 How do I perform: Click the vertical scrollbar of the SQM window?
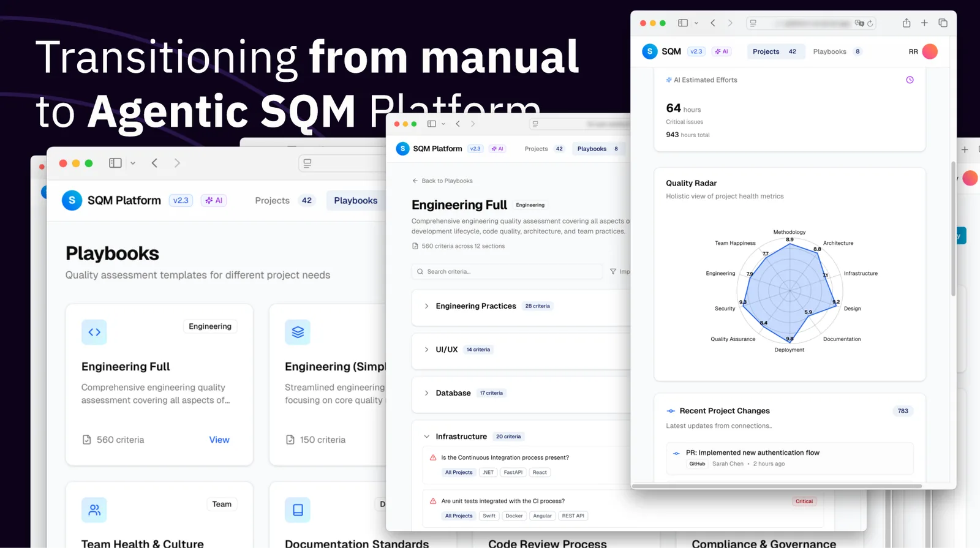(953, 228)
